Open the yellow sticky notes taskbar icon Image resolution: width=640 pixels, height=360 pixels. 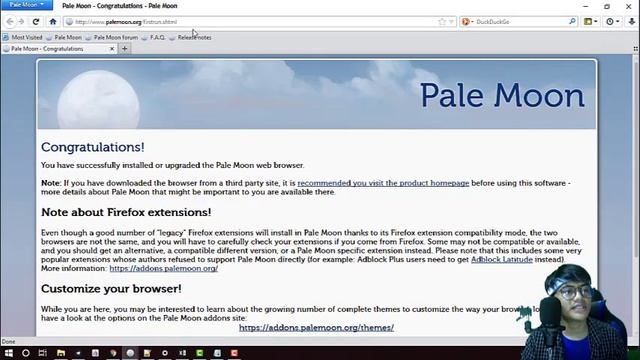coord(147,353)
